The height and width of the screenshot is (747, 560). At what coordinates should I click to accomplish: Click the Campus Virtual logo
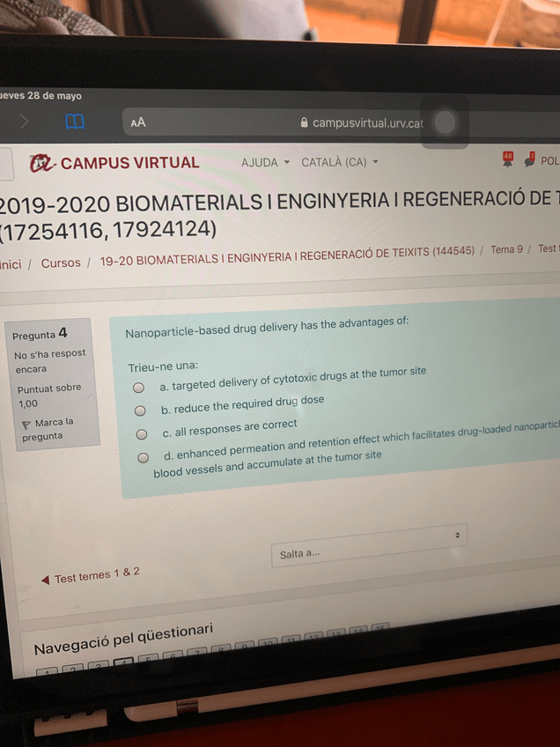click(x=114, y=163)
